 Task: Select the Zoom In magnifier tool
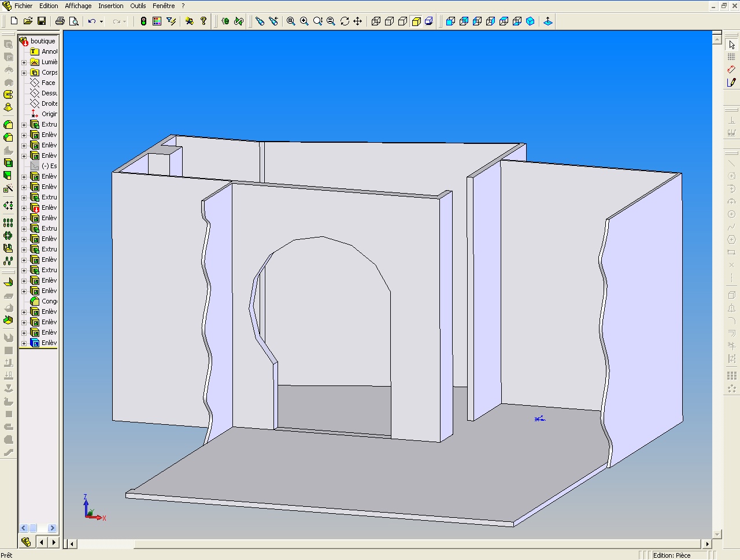tap(304, 21)
